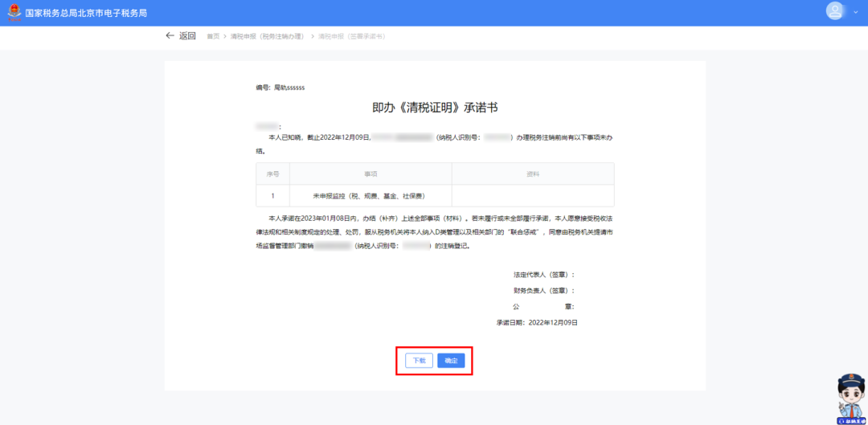
Task: Click the 国家税务总局北京市电子税务局 site title
Action: click(86, 13)
